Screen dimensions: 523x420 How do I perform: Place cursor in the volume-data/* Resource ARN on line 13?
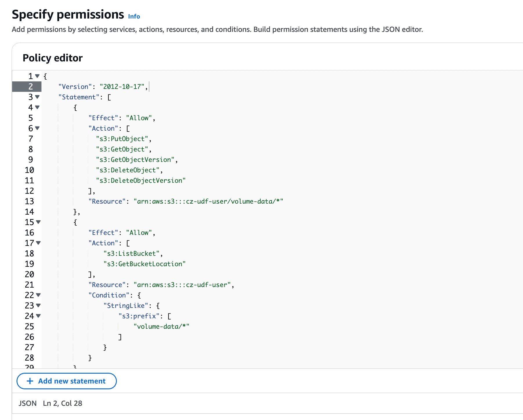coord(208,201)
